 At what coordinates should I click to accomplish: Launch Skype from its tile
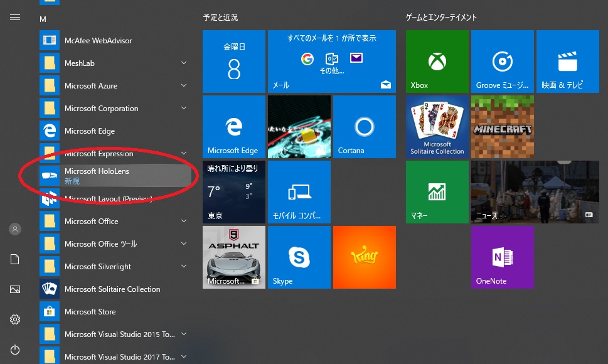[x=299, y=257]
